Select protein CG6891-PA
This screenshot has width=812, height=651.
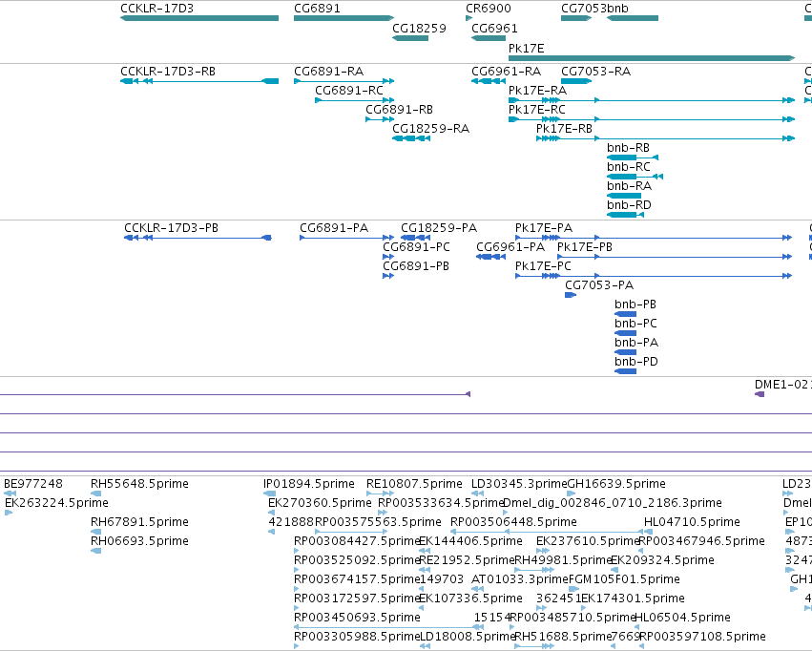[347, 238]
